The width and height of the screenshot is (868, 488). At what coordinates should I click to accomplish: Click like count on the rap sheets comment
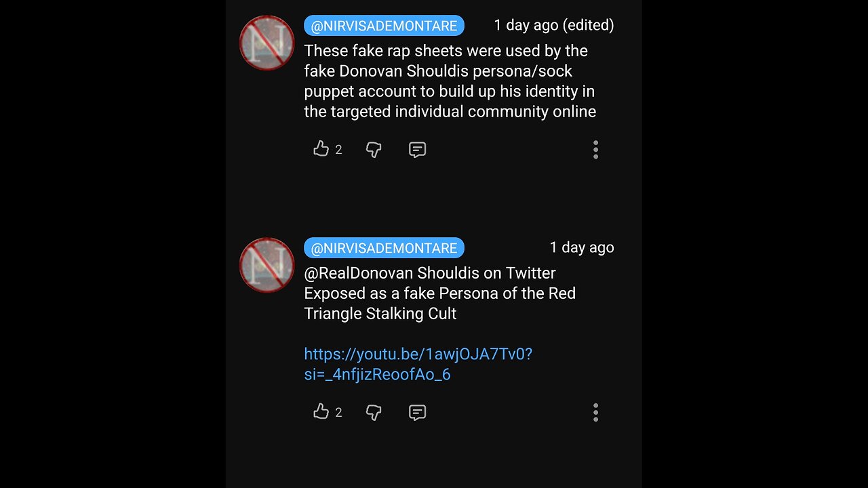click(x=338, y=150)
